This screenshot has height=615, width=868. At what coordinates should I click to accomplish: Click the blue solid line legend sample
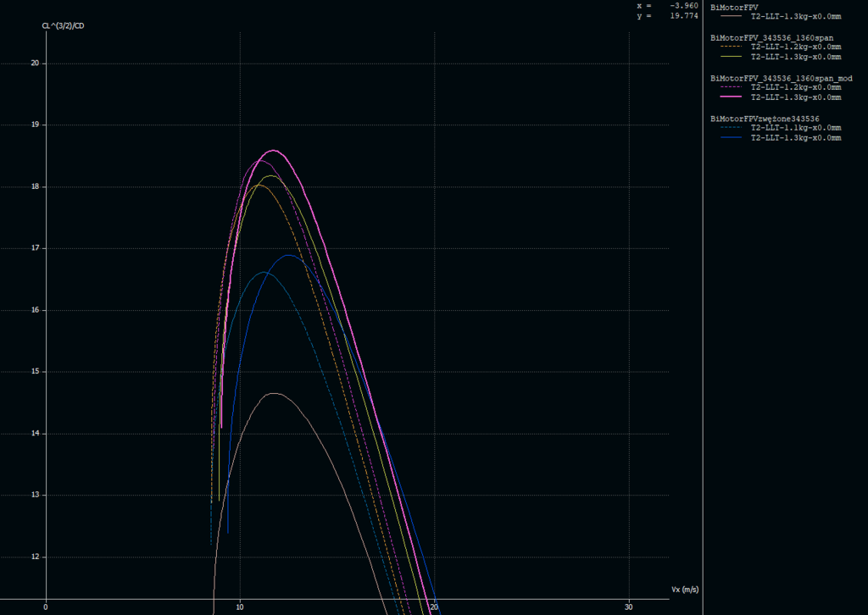pyautogui.click(x=731, y=137)
